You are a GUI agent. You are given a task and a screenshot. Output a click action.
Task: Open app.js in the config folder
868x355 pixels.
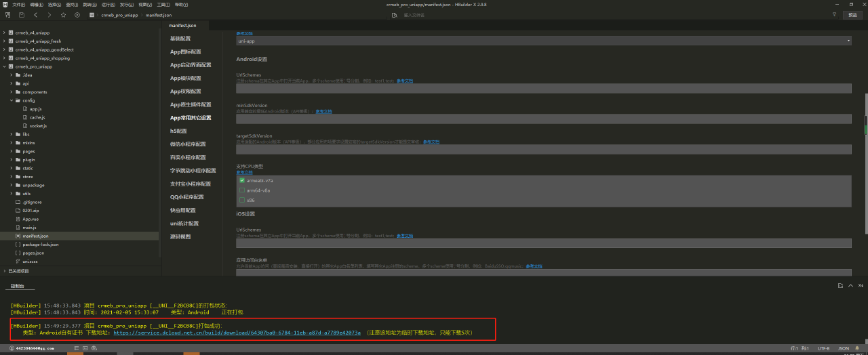click(x=35, y=108)
